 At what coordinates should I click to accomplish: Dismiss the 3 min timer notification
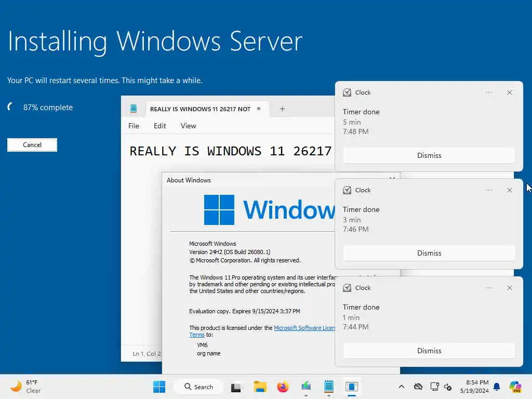pyautogui.click(x=429, y=253)
